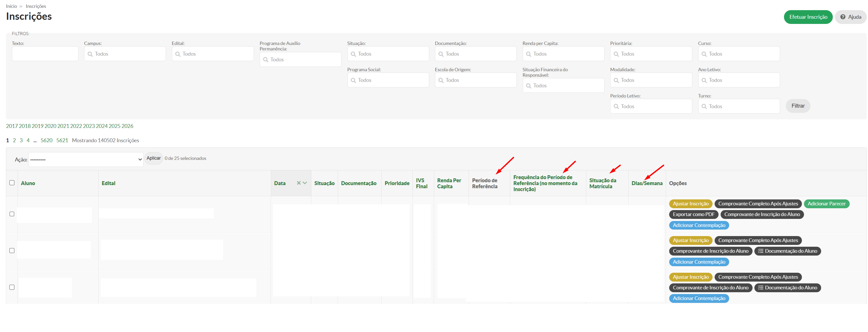Filter inscriptions by year 2020
Viewport: 868px width, 332px height.
[50, 126]
